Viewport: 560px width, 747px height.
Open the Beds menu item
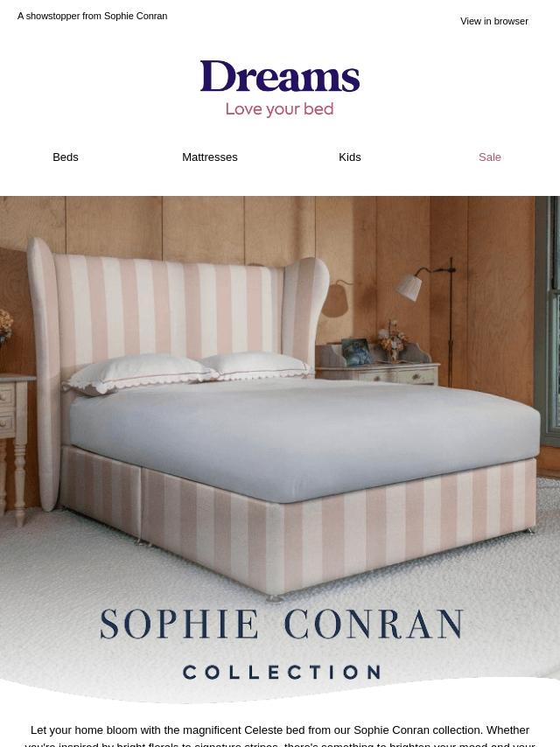point(66,157)
